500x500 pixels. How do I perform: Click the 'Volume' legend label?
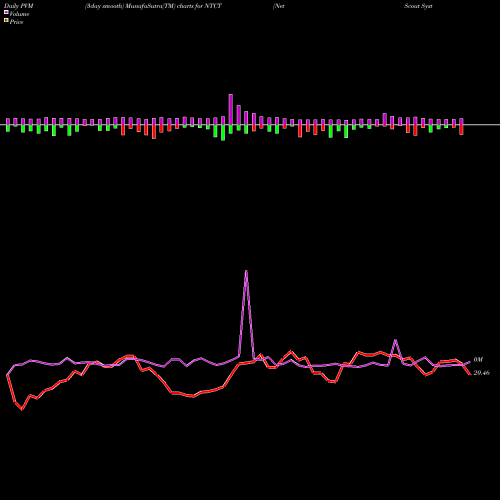[x=19, y=14]
